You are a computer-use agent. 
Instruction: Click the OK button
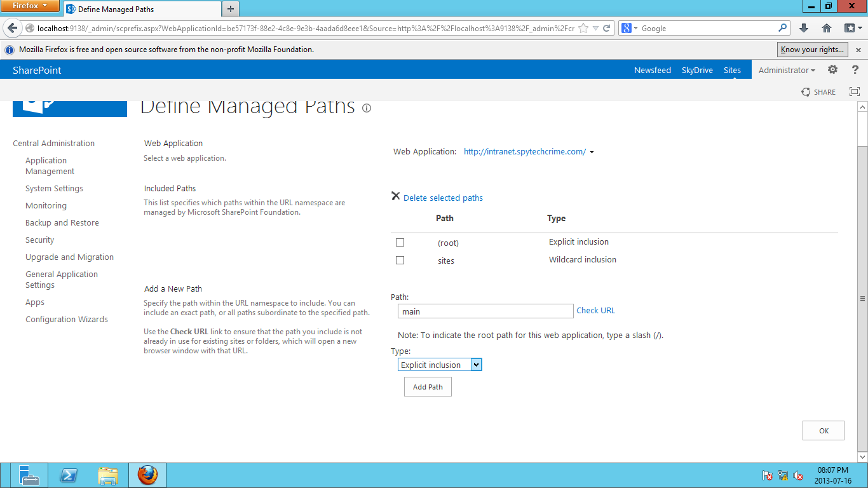[x=824, y=431]
